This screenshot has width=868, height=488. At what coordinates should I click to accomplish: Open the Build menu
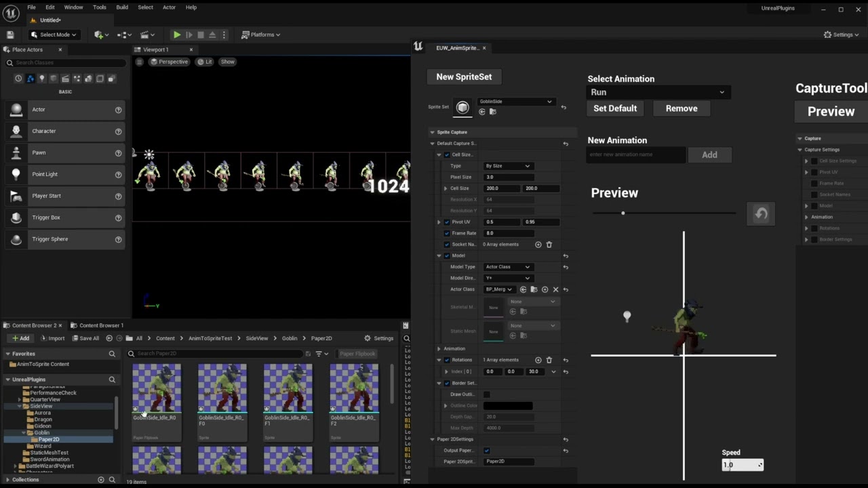pos(122,7)
